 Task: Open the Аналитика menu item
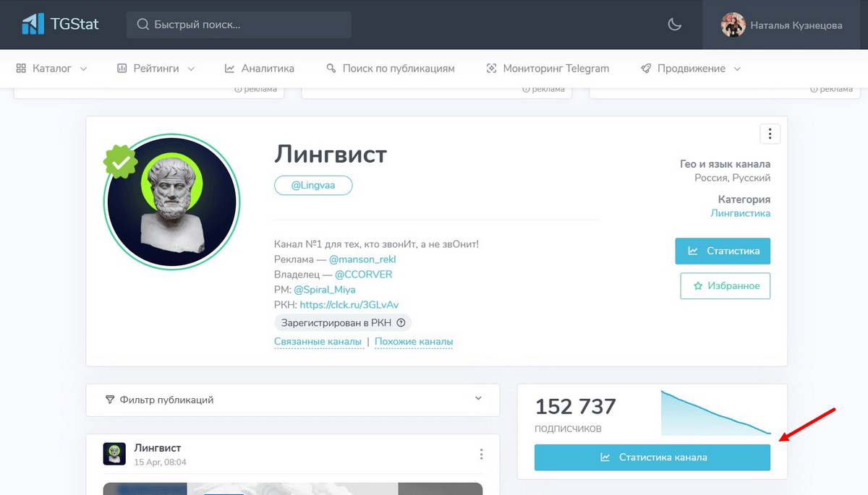click(x=260, y=69)
